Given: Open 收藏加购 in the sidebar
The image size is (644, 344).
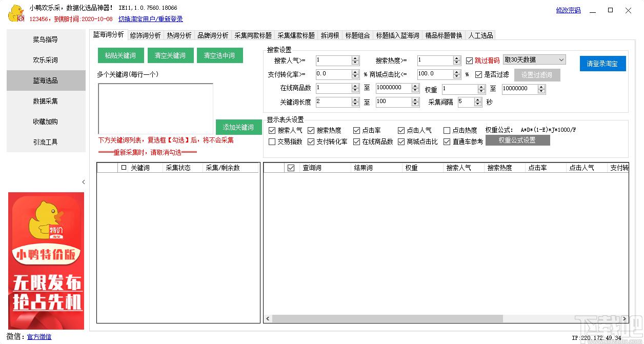Looking at the screenshot, I should click(x=46, y=122).
